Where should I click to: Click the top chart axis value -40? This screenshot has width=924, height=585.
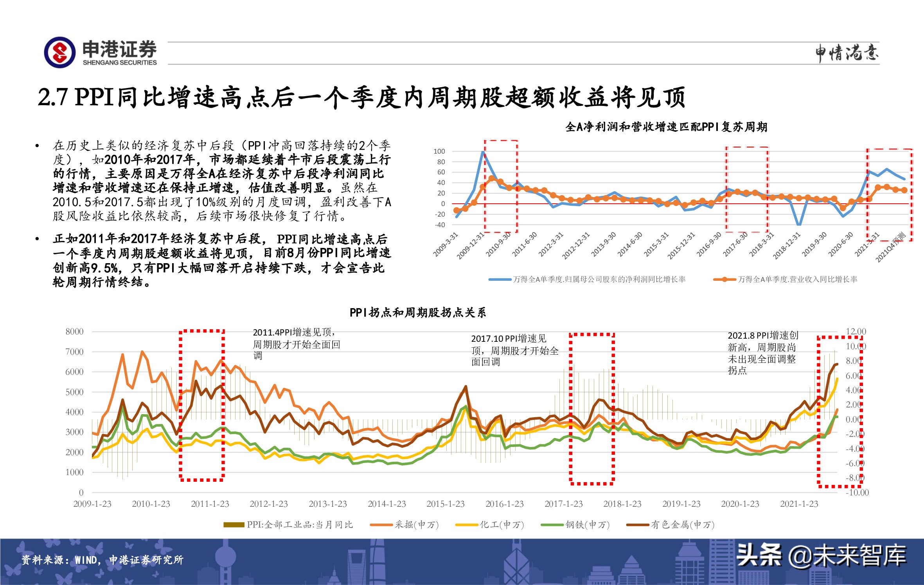(440, 225)
